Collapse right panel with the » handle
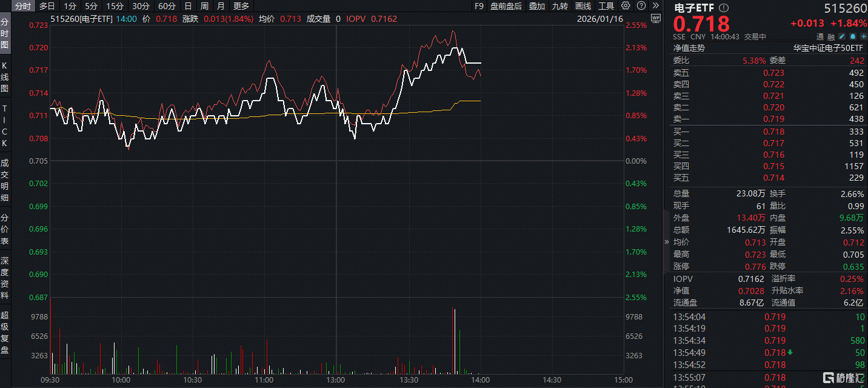868x388 pixels. [667, 241]
